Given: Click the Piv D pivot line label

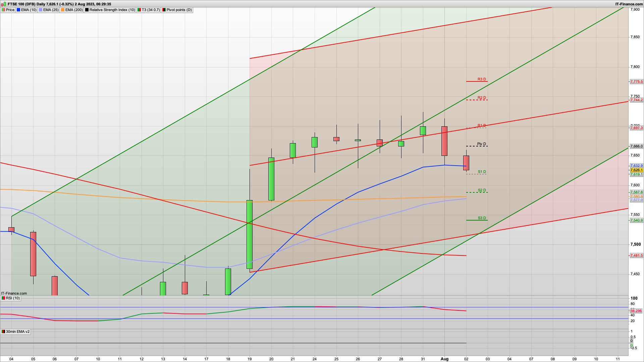Looking at the screenshot, I should pyautogui.click(x=481, y=144).
